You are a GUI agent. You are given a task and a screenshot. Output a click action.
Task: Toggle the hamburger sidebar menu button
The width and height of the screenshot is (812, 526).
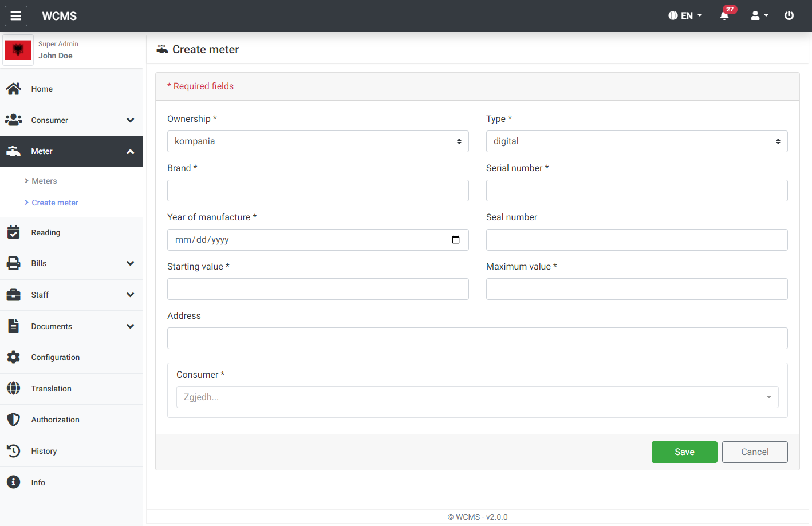click(16, 16)
